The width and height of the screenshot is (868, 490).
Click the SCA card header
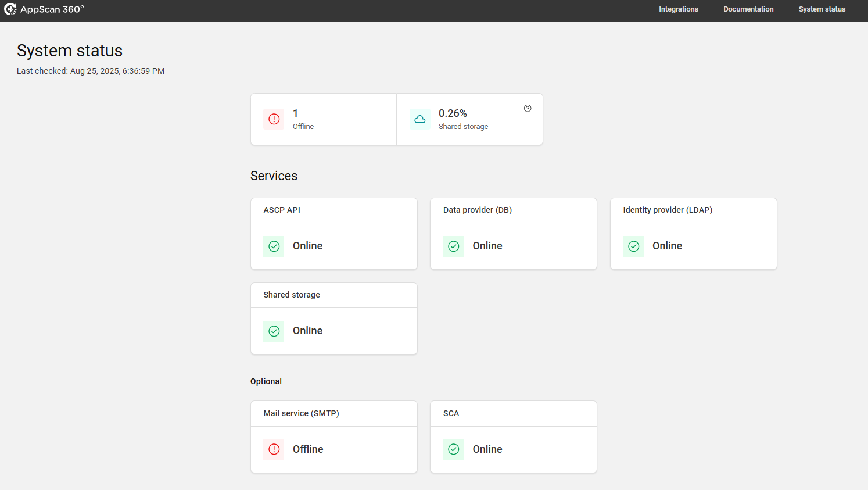451,413
